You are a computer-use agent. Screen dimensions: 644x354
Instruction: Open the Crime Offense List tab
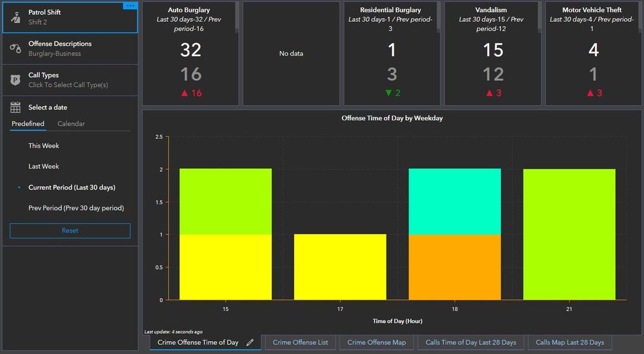pos(300,342)
